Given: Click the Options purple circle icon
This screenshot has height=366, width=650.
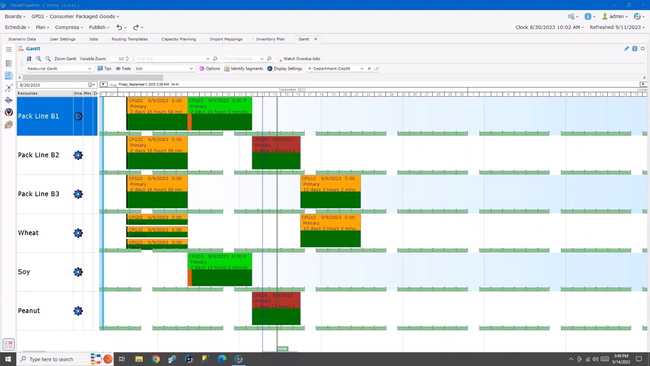Looking at the screenshot, I should tap(202, 69).
